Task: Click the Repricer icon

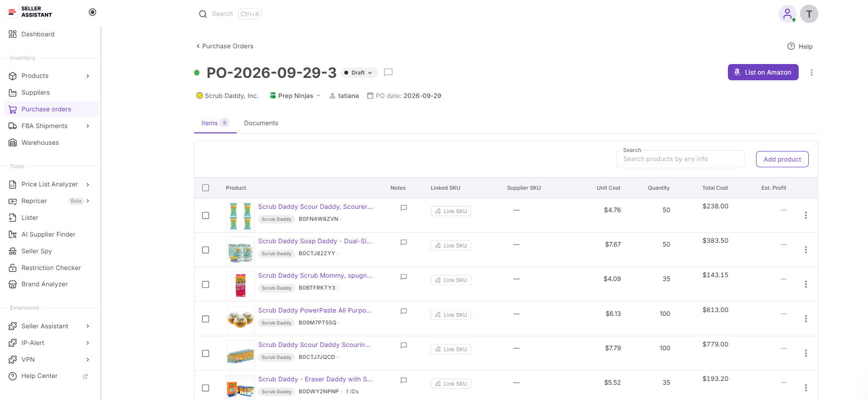Action: (x=13, y=201)
